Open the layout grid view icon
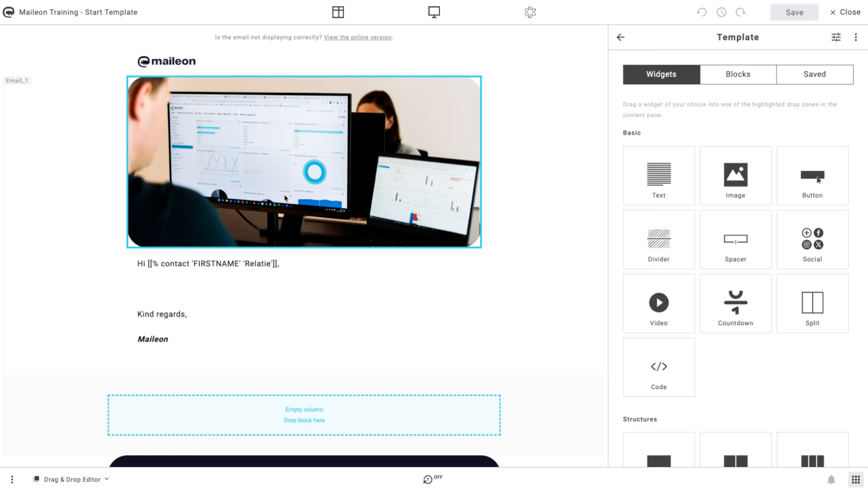Image resolution: width=868 pixels, height=492 pixels. (338, 12)
